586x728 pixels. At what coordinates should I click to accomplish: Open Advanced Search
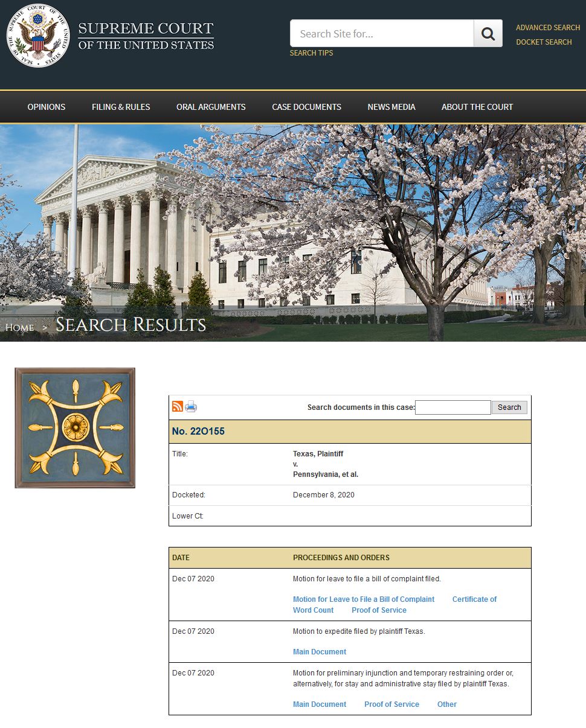coord(548,28)
